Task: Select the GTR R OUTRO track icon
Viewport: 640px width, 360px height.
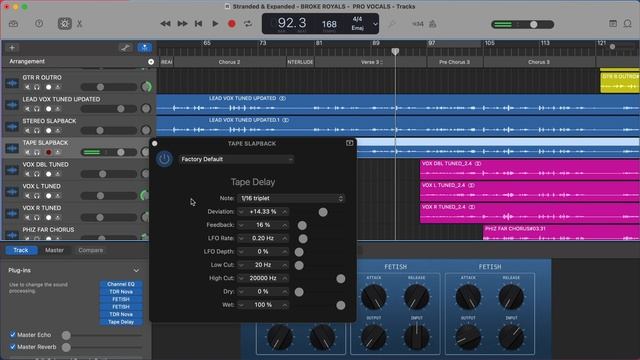Action: tap(12, 83)
